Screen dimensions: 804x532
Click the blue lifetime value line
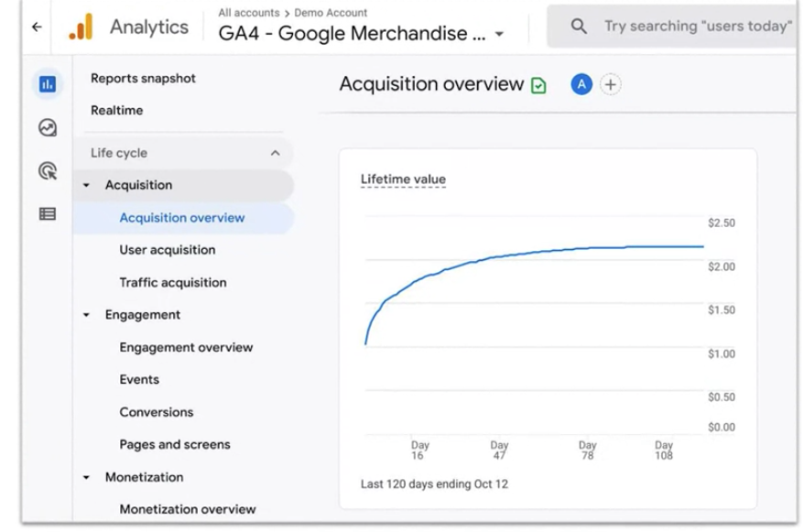click(x=533, y=252)
